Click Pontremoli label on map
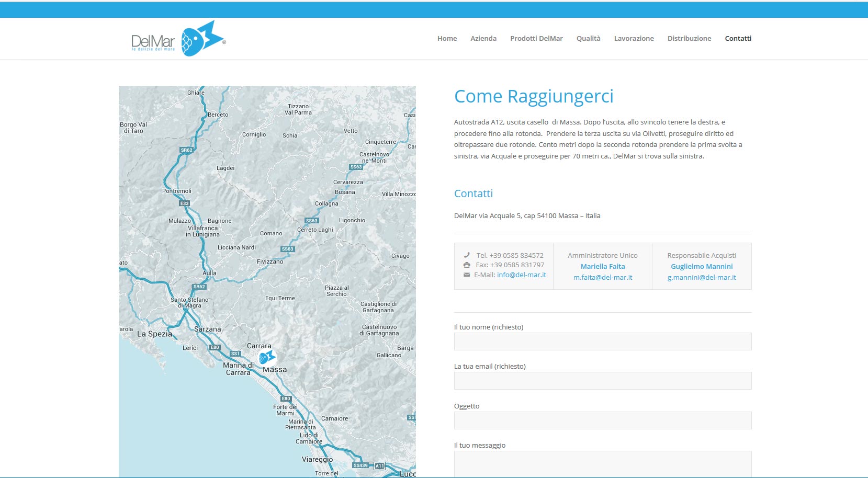 pos(177,191)
